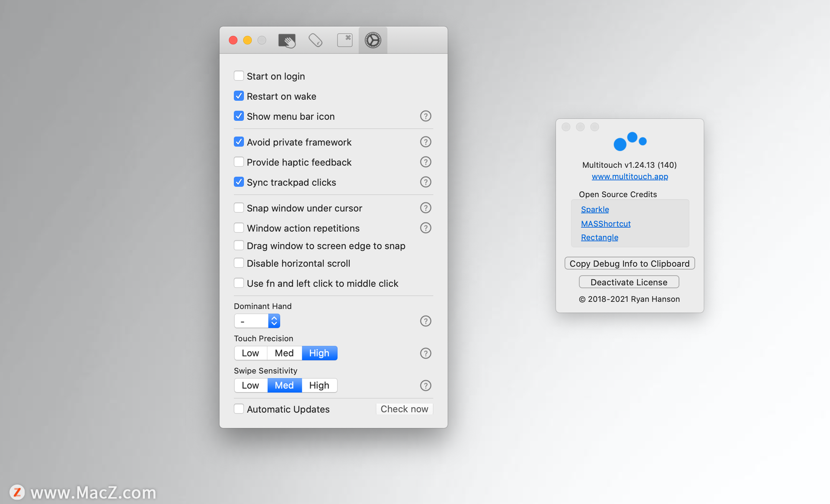The width and height of the screenshot is (830, 504).
Task: Open help for Swipe Sensitivity
Action: pos(426,385)
